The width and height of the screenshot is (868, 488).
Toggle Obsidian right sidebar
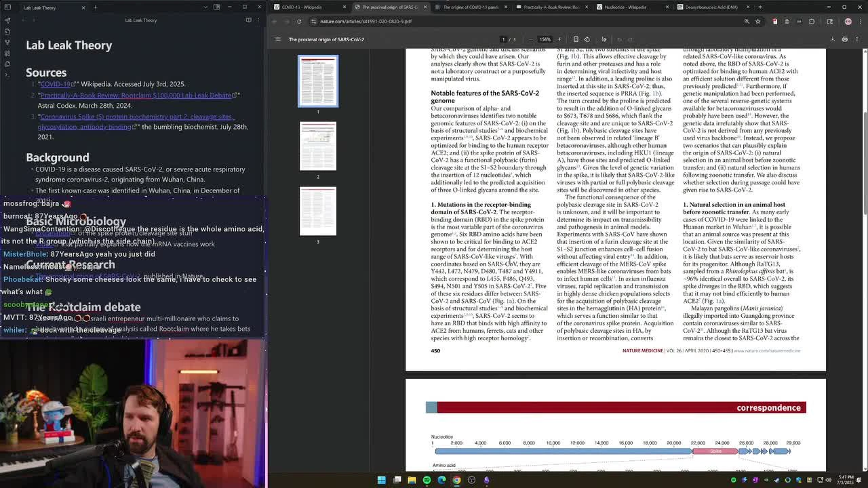(x=216, y=7)
